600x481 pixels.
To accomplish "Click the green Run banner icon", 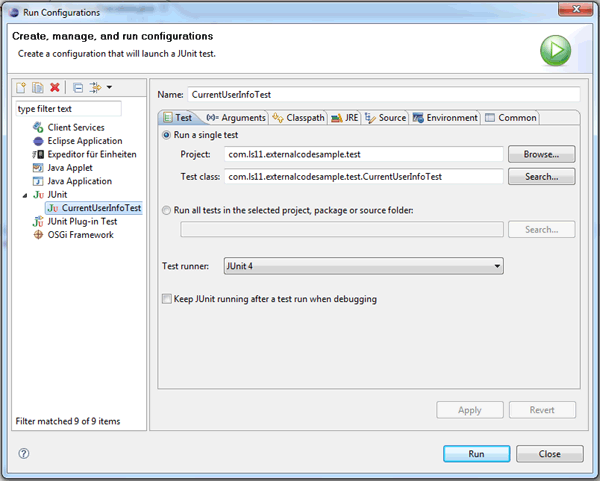I will pyautogui.click(x=556, y=51).
